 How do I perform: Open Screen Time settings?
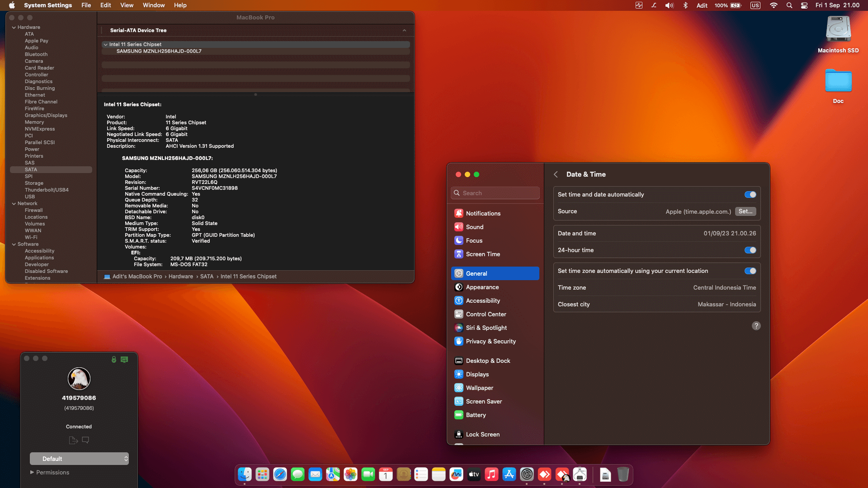(482, 254)
